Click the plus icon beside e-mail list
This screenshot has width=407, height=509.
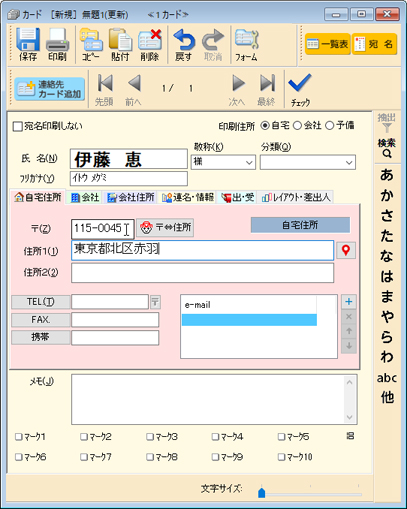pos(349,302)
